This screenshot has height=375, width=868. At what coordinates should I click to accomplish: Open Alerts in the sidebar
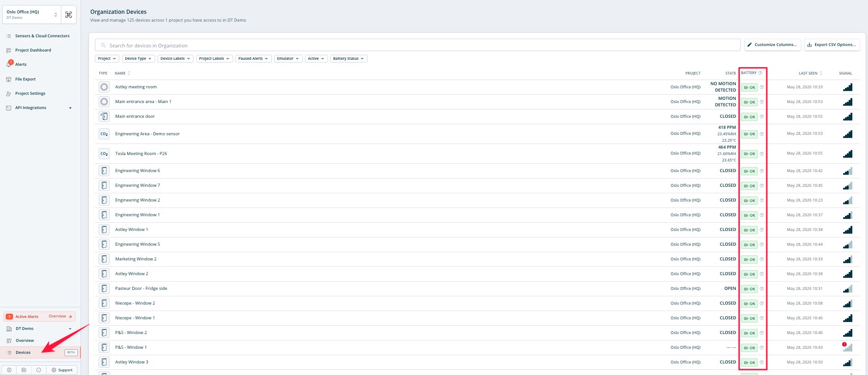point(21,64)
